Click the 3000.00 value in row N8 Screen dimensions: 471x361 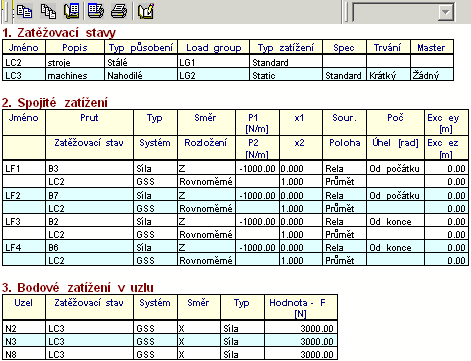[x=301, y=354]
